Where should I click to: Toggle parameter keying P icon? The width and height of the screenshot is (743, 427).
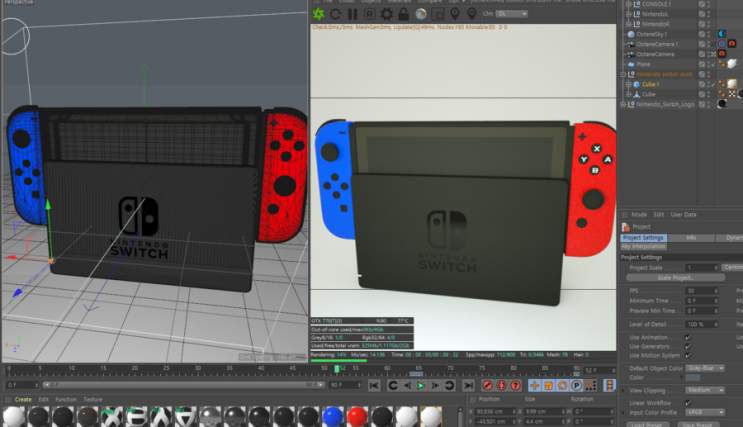pyautogui.click(x=576, y=385)
